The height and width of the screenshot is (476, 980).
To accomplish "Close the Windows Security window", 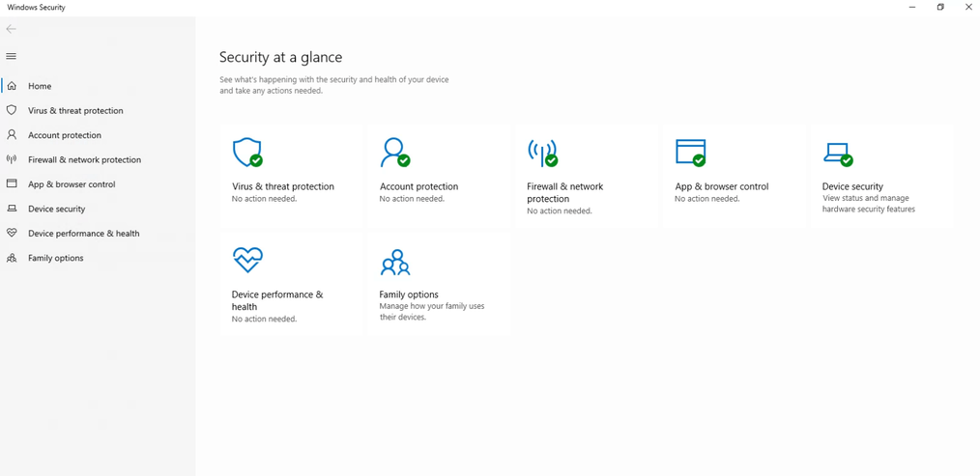I will click(x=968, y=7).
